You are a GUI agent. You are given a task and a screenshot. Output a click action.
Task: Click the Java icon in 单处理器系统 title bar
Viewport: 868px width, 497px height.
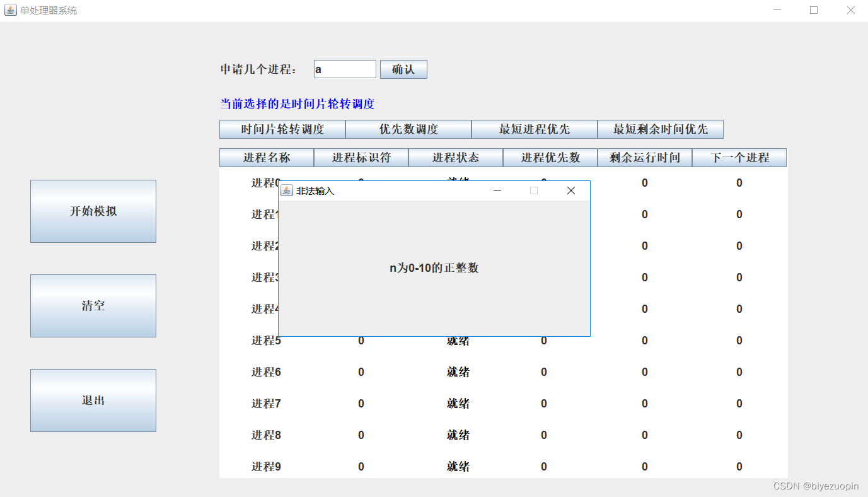point(11,10)
